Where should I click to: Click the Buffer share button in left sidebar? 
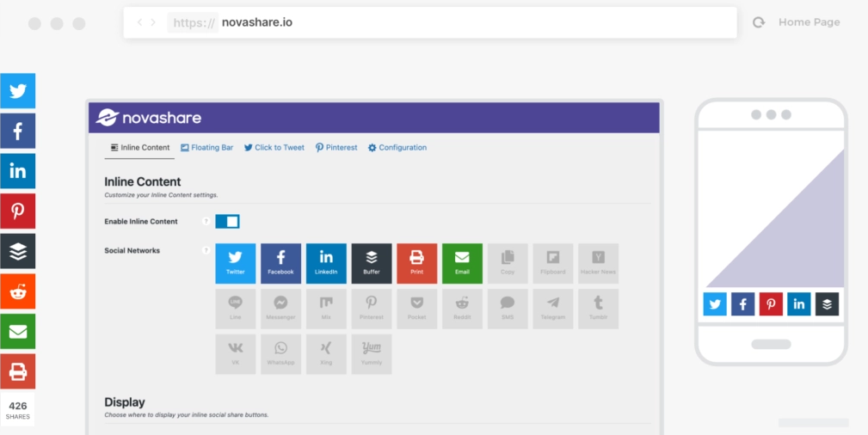tap(18, 251)
